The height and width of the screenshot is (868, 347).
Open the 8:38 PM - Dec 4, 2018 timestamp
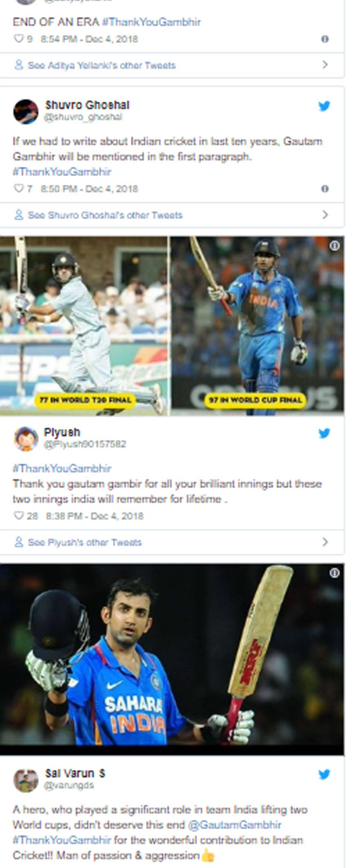(95, 516)
